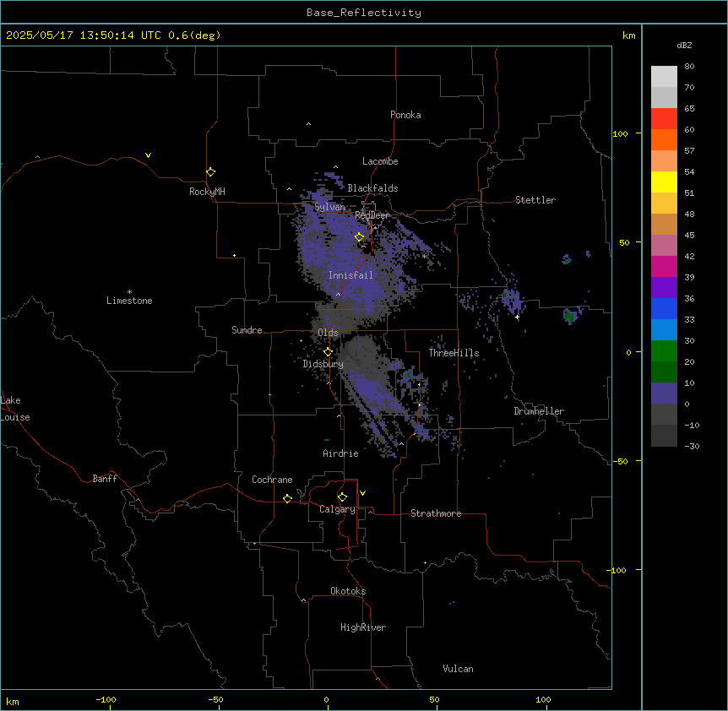Click the Strathmore label

tap(436, 513)
